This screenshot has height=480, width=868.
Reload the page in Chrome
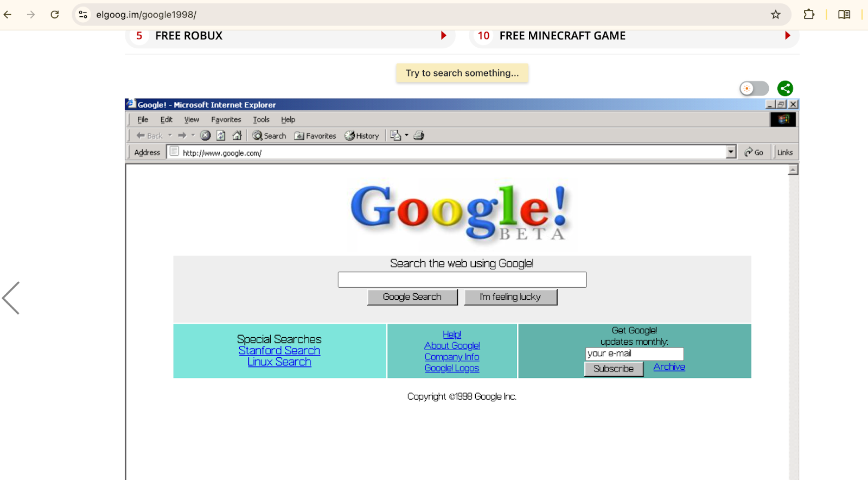coord(55,15)
